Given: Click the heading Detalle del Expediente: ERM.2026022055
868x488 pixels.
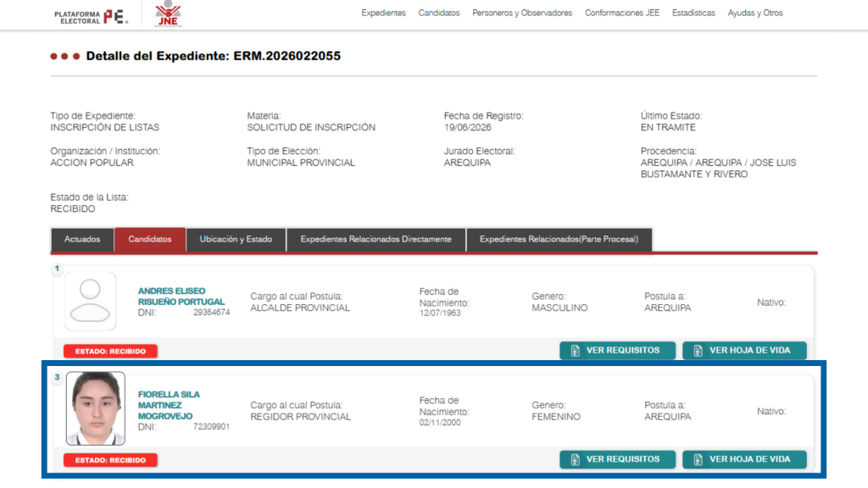Looking at the screenshot, I should coord(213,56).
